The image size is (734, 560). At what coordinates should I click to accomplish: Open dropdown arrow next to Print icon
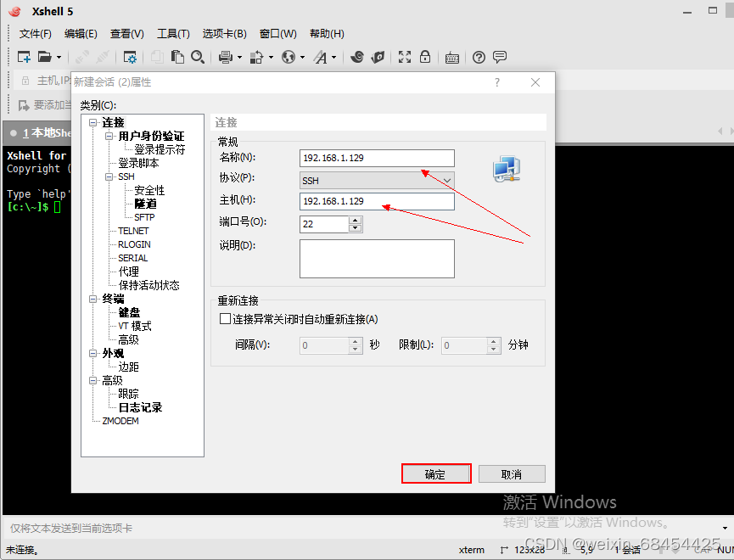(239, 57)
